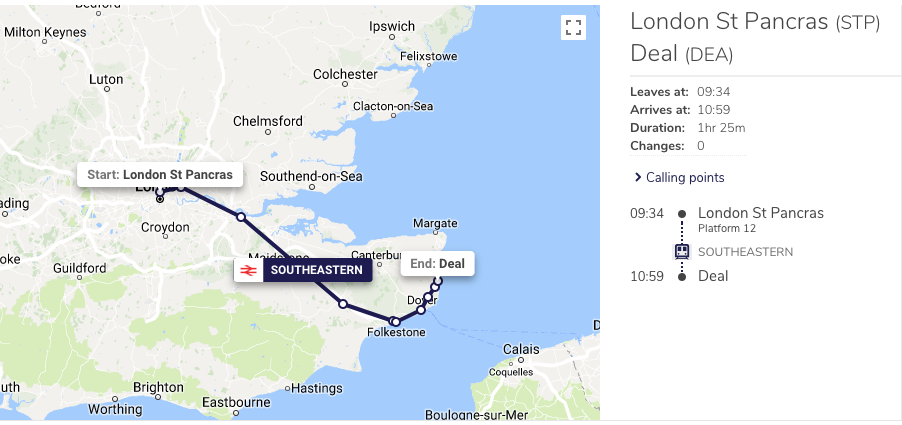The image size is (902, 425).
Task: Click the Deal (DEA) heading
Action: pyautogui.click(x=682, y=53)
